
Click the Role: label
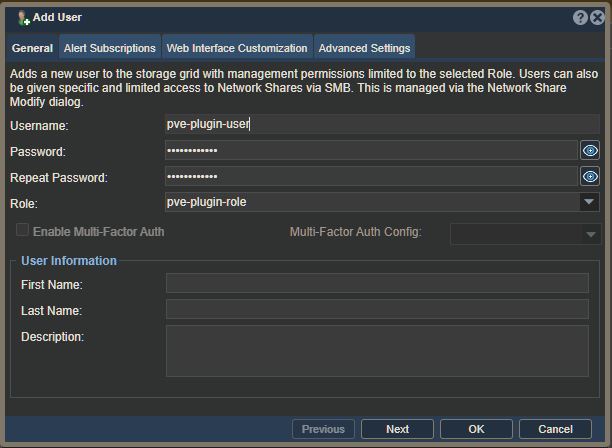[24, 204]
